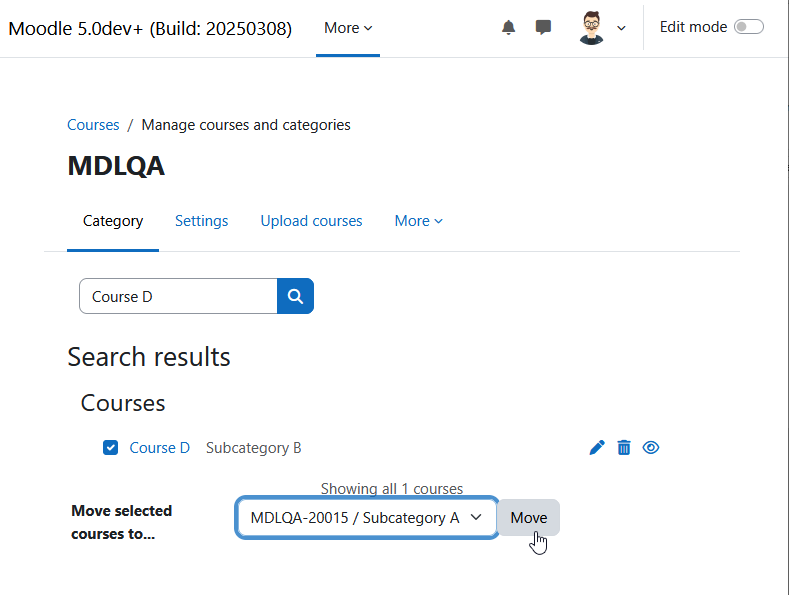
Task: Hide Course D using the eye icon
Action: pyautogui.click(x=651, y=448)
